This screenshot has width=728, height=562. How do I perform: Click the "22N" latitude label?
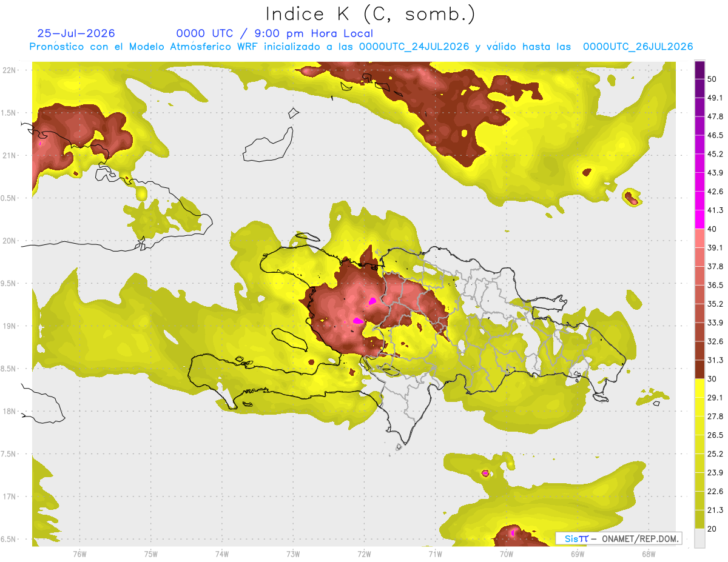click(x=9, y=70)
